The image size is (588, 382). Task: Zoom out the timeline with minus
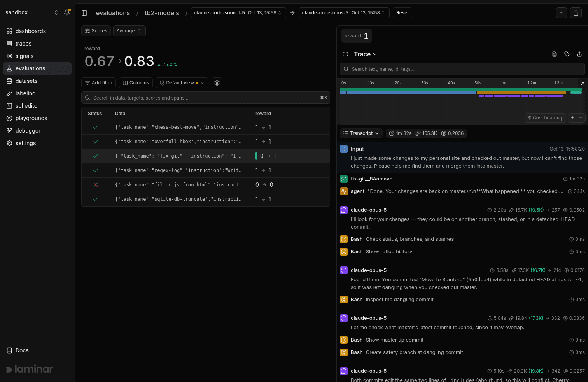pyautogui.click(x=581, y=118)
